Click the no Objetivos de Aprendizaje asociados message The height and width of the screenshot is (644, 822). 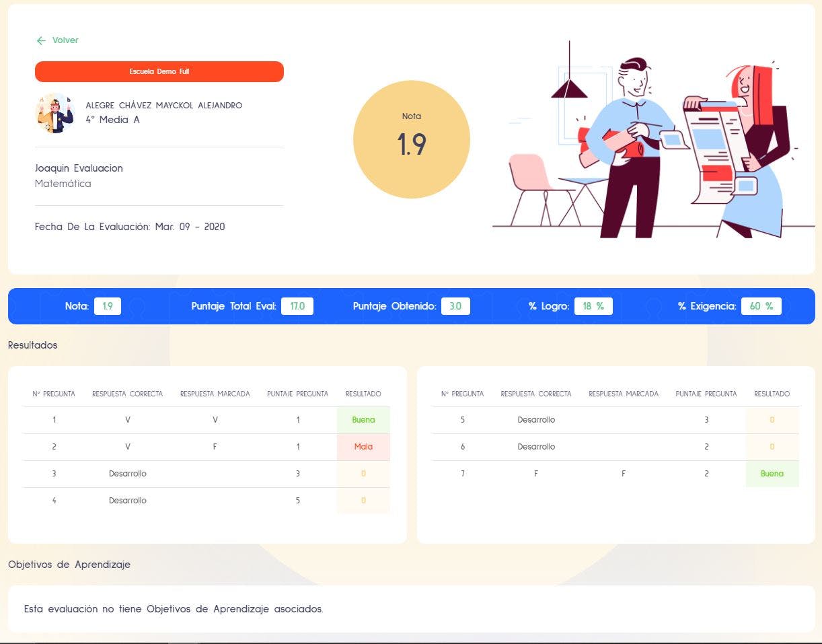tap(174, 609)
